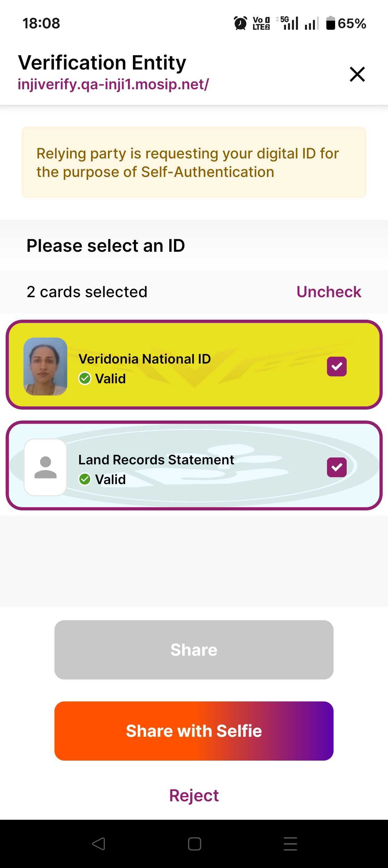Tap the Android home navigation icon
This screenshot has height=868, width=388.
pos(194,844)
